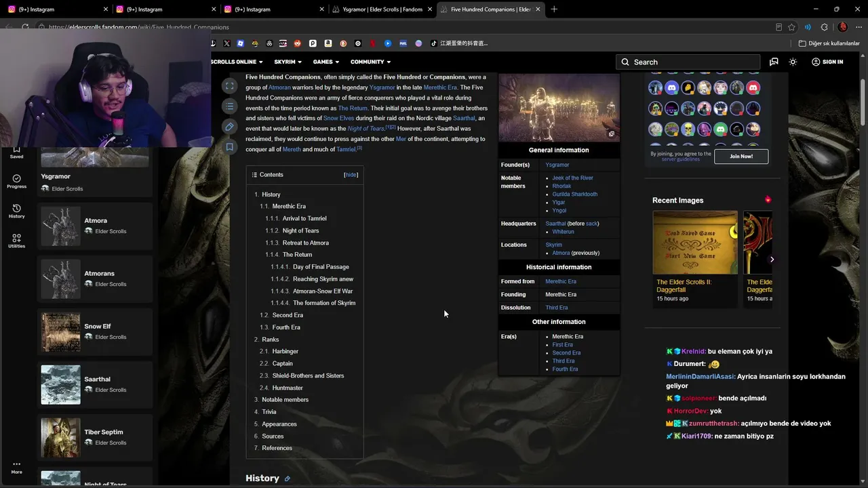Open the Whiterun headquarters link

[x=563, y=232]
